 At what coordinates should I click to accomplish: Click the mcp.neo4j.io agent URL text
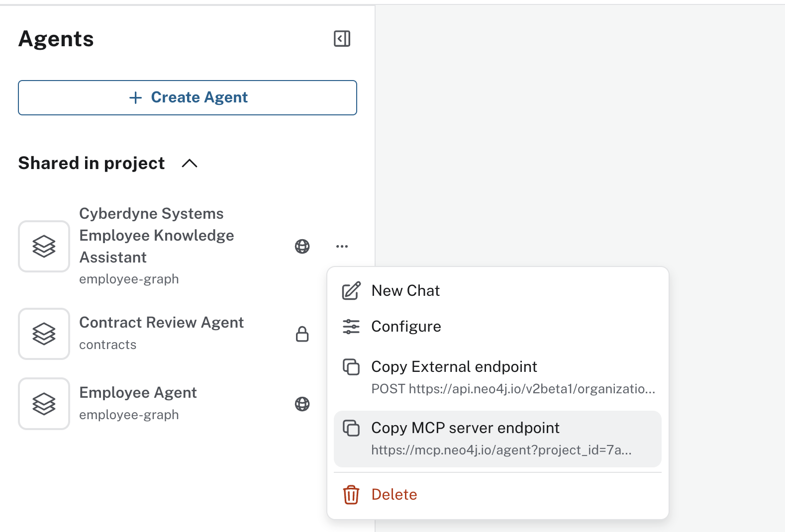click(x=501, y=450)
